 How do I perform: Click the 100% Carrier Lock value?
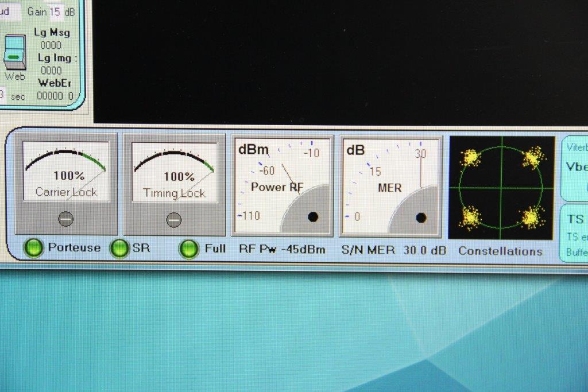(69, 176)
